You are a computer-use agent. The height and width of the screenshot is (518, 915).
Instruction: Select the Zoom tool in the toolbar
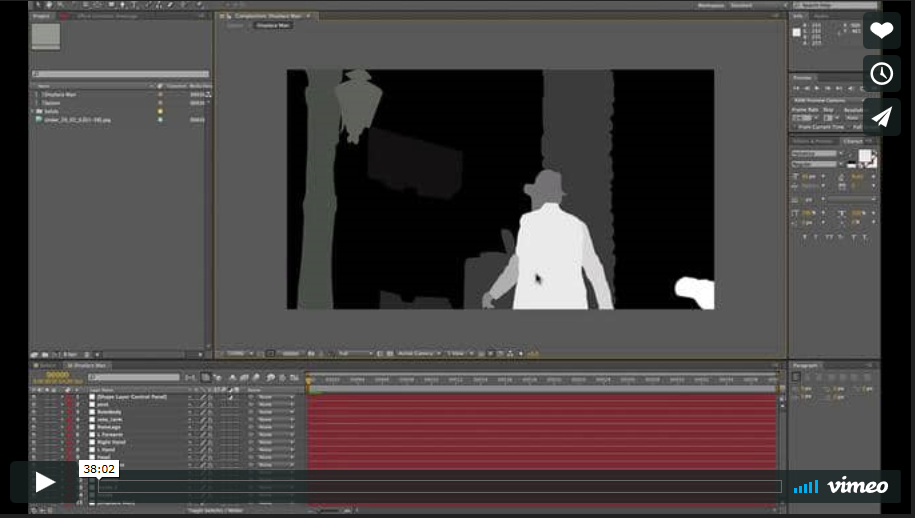click(60, 5)
